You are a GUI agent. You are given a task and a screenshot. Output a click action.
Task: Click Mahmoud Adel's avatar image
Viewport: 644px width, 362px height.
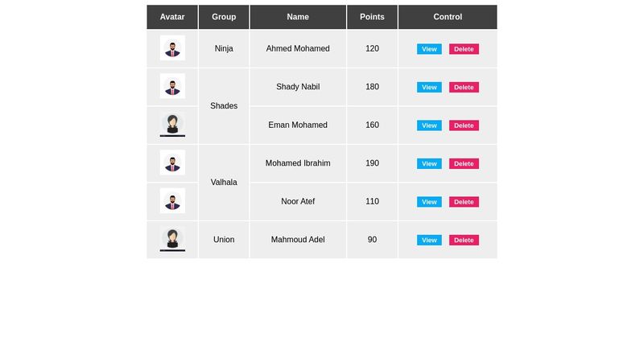point(172,239)
